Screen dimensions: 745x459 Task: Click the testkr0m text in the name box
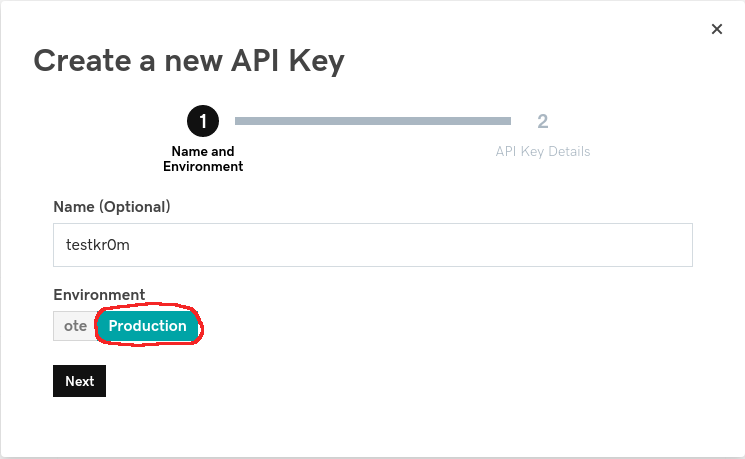[96, 244]
